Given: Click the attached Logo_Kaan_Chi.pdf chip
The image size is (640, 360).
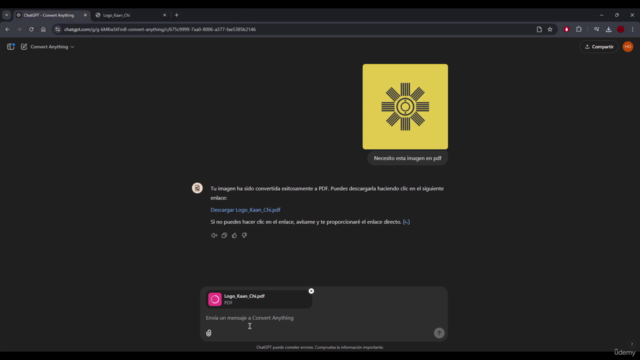Looking at the screenshot, I should 259,299.
